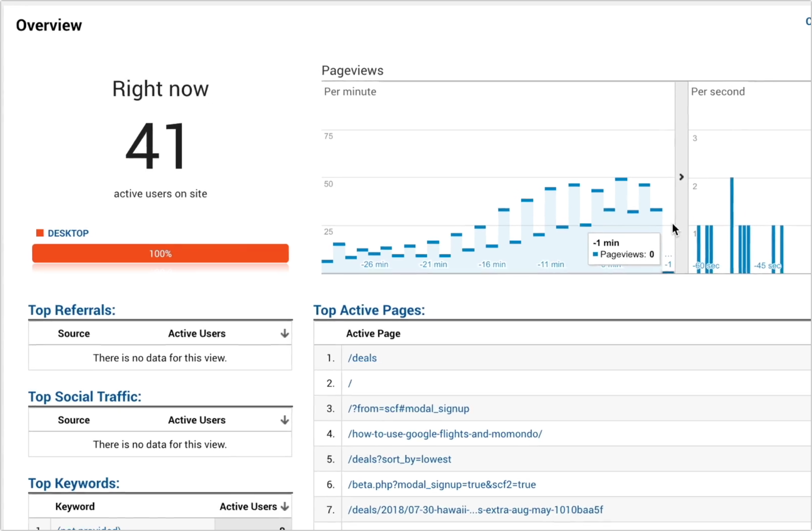Image resolution: width=812 pixels, height=531 pixels.
Task: Click the 41 active users count
Action: pos(157,146)
